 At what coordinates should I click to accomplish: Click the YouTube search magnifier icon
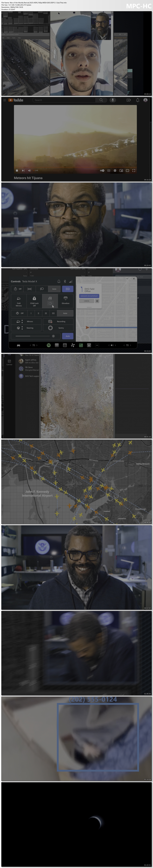click(x=101, y=100)
